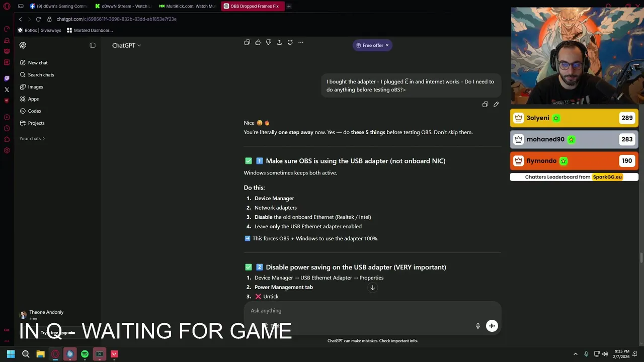Select the OBS Dropped Frames Fix tab
Viewport: 644px width, 362px height.
tap(252, 6)
